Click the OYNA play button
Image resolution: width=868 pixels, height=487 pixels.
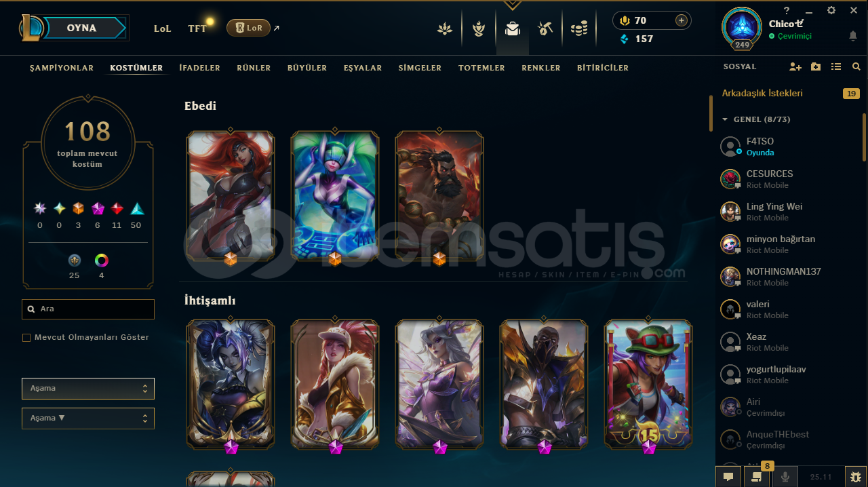pos(81,28)
